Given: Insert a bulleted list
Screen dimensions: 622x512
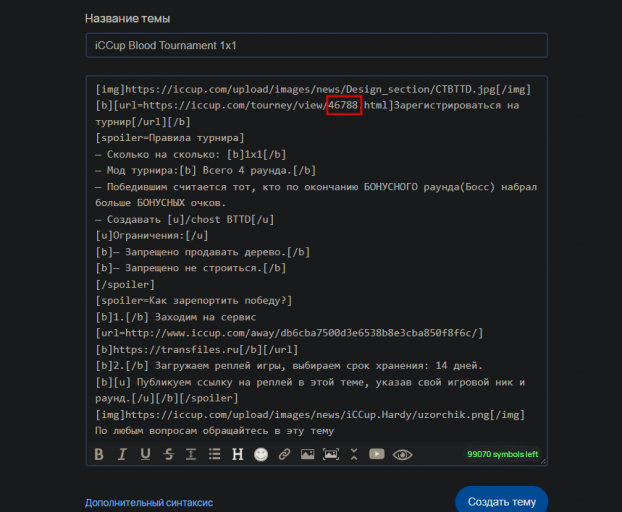Looking at the screenshot, I should point(214,454).
